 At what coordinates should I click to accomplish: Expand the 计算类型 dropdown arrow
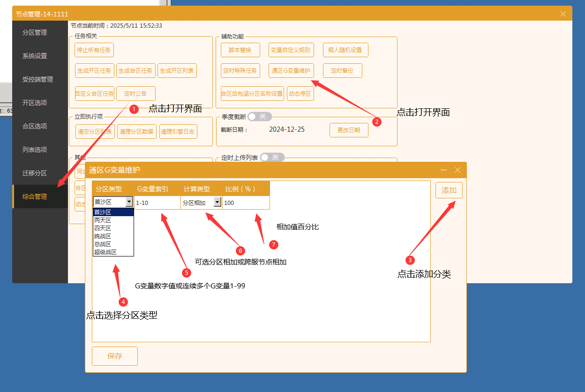click(217, 202)
